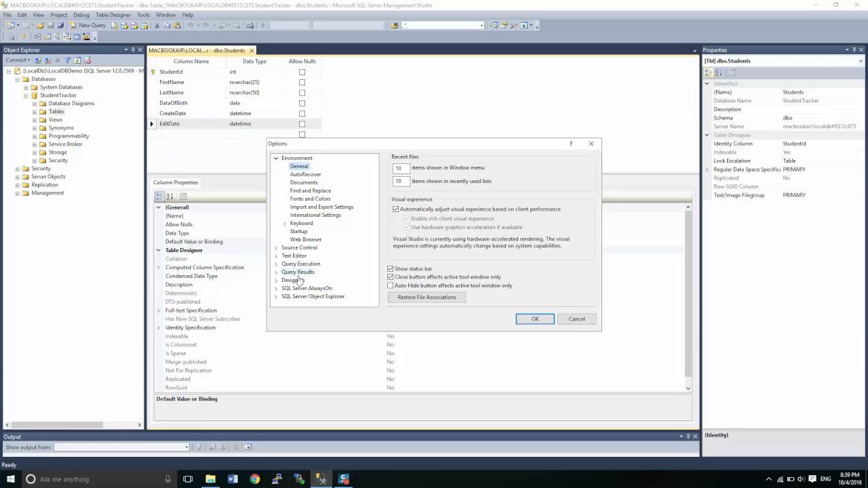868x488 pixels.
Task: Enable Auto Hide button affects active window
Action: click(391, 285)
